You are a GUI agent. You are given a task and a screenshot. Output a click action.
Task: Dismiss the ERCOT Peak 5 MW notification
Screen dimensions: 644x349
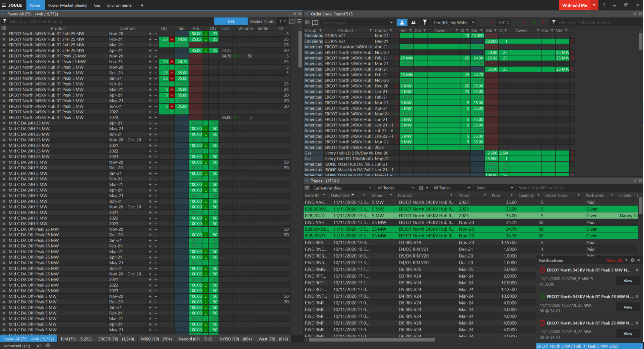pyautogui.click(x=637, y=270)
